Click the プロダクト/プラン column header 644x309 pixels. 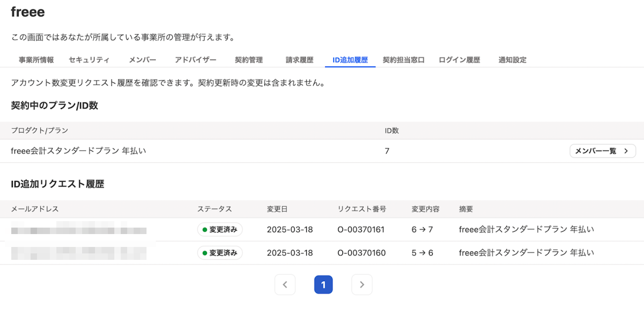point(39,131)
